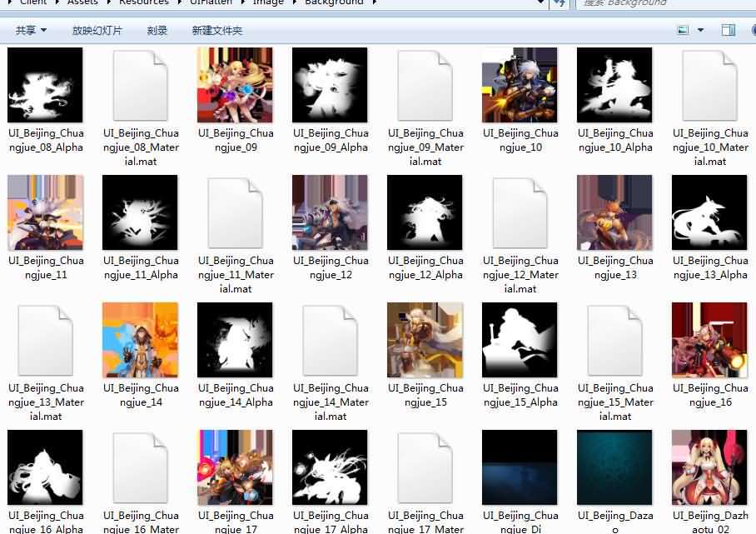Open the address bar history dropdown
This screenshot has height=534, width=756.
541,3
